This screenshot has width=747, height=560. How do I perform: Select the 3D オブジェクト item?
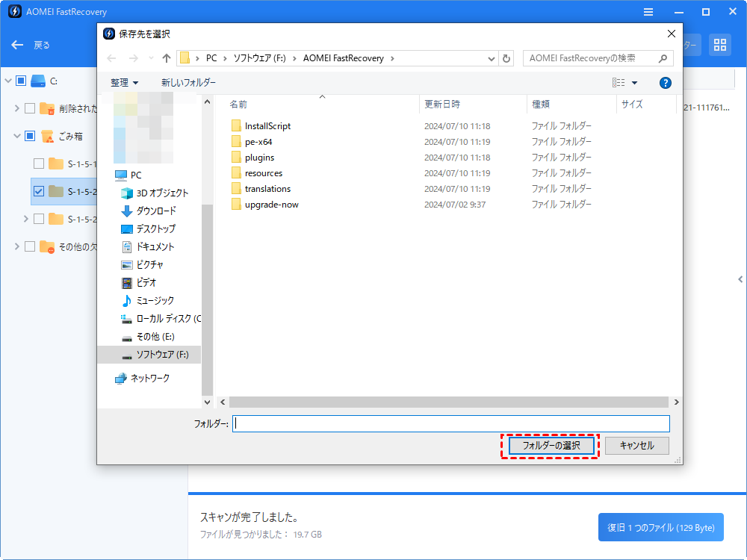(162, 193)
